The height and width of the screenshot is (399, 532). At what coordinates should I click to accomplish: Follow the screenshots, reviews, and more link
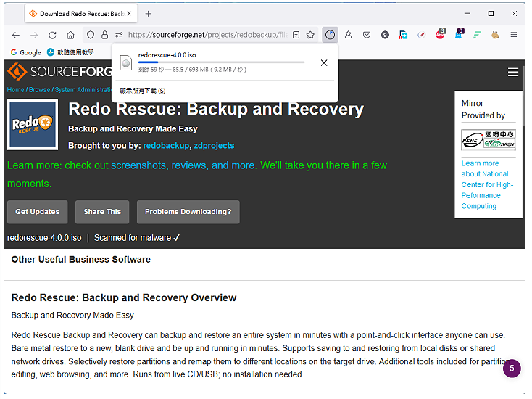[x=183, y=165]
